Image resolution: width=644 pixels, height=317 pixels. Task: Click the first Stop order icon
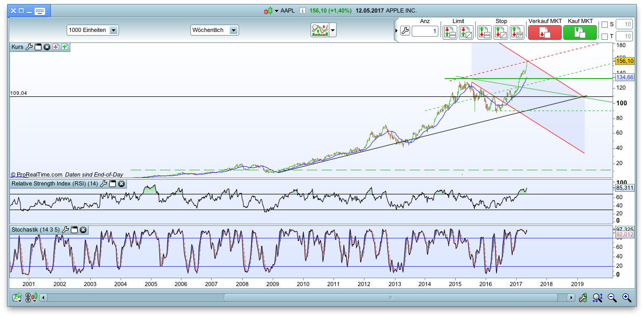click(484, 32)
